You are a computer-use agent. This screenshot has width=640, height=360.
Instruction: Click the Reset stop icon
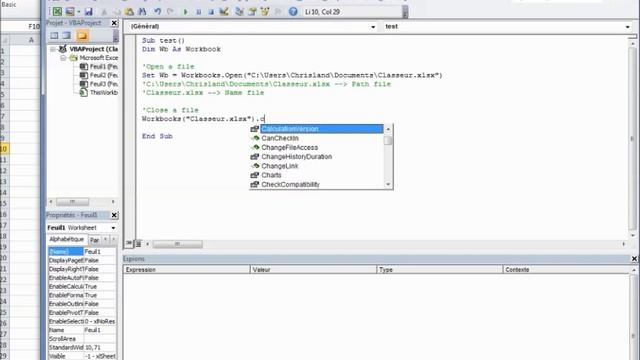tap(211, 12)
